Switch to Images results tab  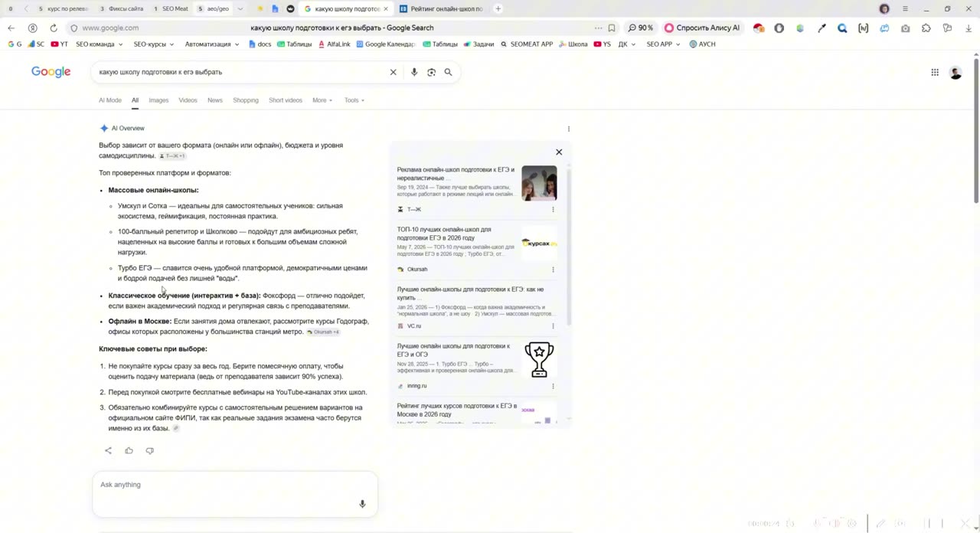pyautogui.click(x=158, y=100)
